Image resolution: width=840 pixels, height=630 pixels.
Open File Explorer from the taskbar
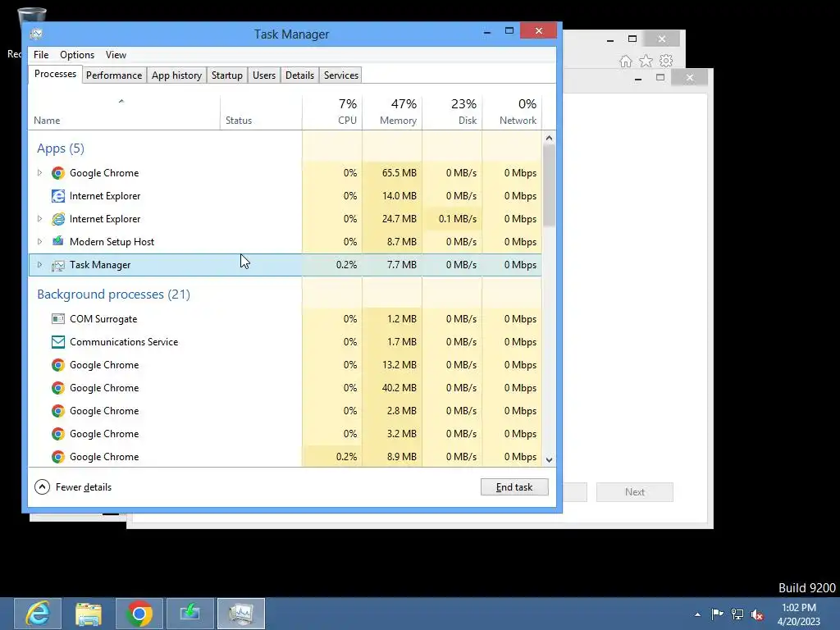[89, 614]
